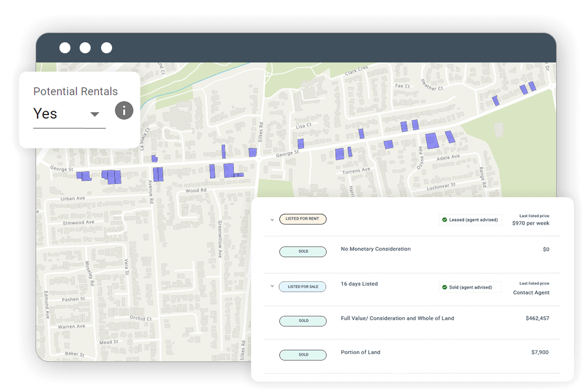Click the SOLD badge for Portion of Land
Image resolution: width=588 pixels, height=392 pixels.
(x=303, y=355)
